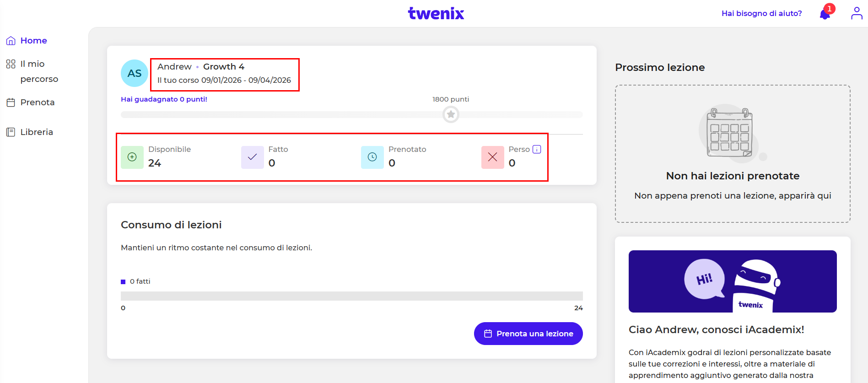Click the green Disponibile plus icon
This screenshot has height=383, width=868.
pos(132,157)
